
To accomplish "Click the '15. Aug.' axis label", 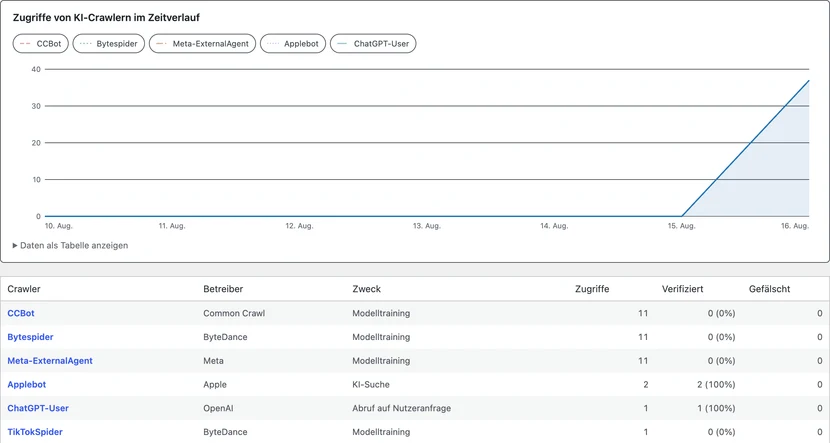I will (x=681, y=226).
